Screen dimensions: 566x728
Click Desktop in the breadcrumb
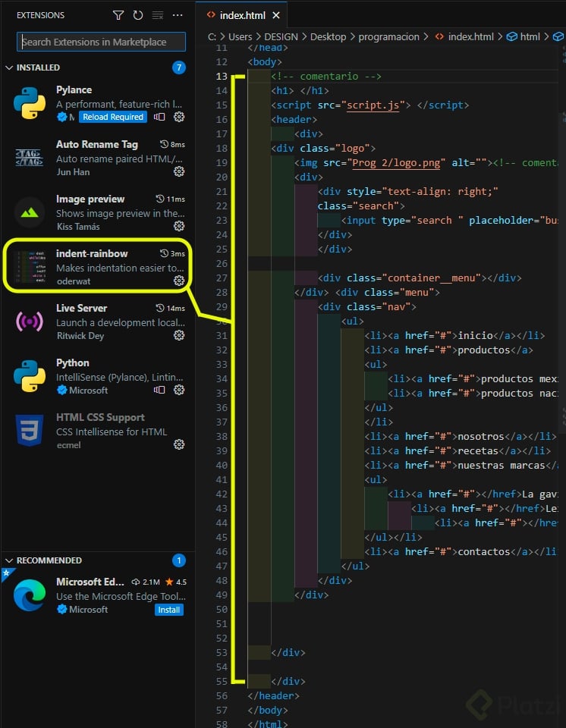328,36
